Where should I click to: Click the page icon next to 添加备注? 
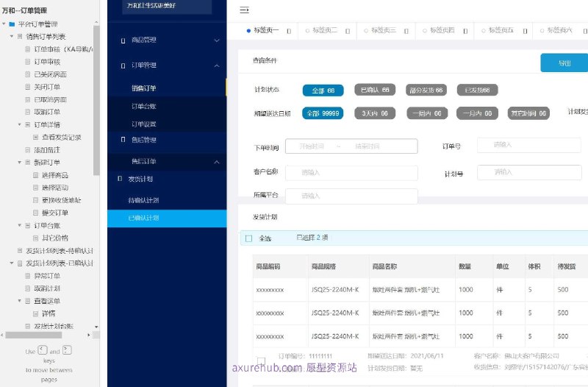pyautogui.click(x=28, y=150)
